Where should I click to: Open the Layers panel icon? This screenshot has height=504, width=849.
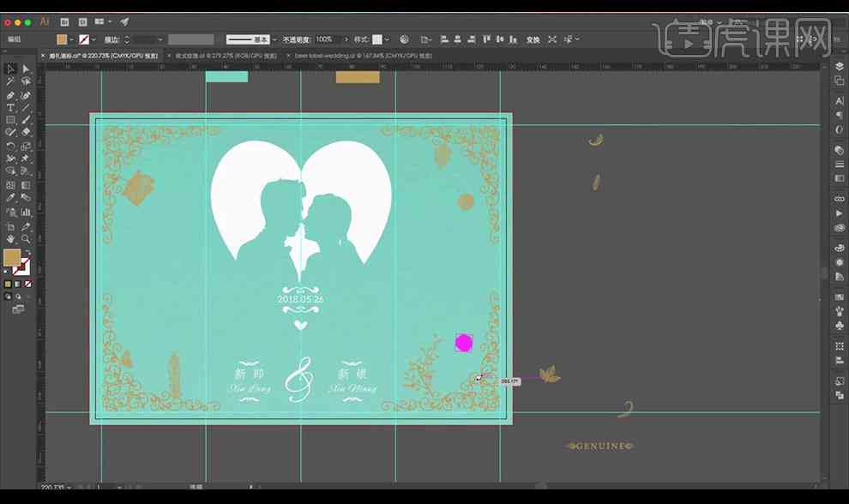[x=840, y=66]
